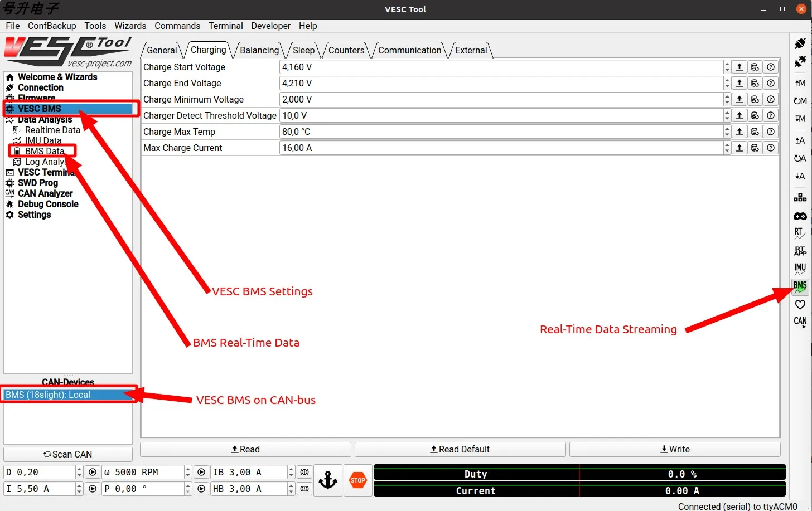Click Read App Configuration (↑A) icon
Screen dimensions: 812x511
tap(800, 140)
